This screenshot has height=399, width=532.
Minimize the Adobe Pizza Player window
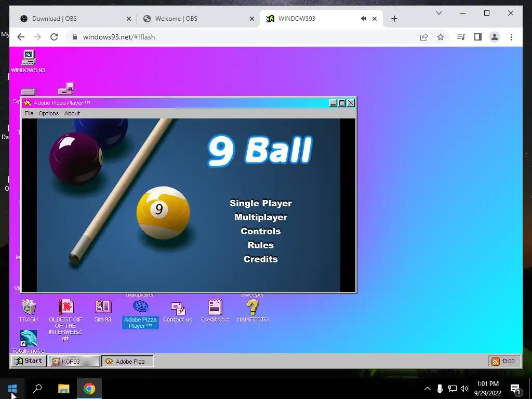tap(333, 103)
